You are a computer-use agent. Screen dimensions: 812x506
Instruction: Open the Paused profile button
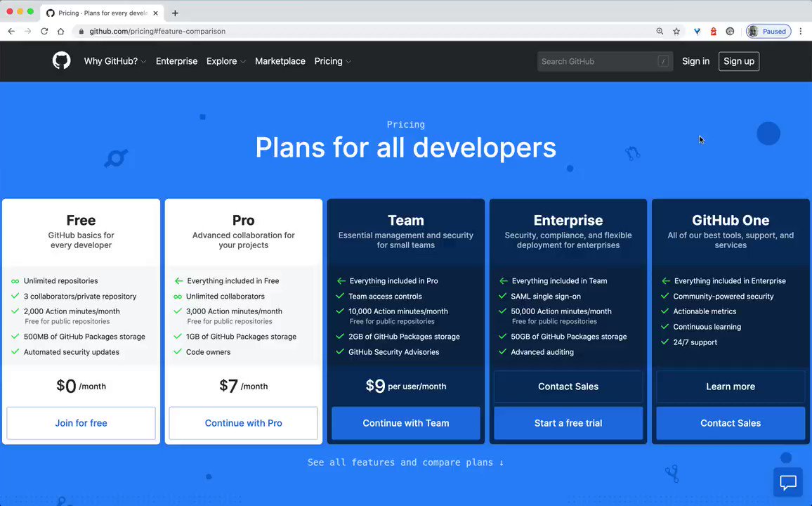pyautogui.click(x=768, y=31)
